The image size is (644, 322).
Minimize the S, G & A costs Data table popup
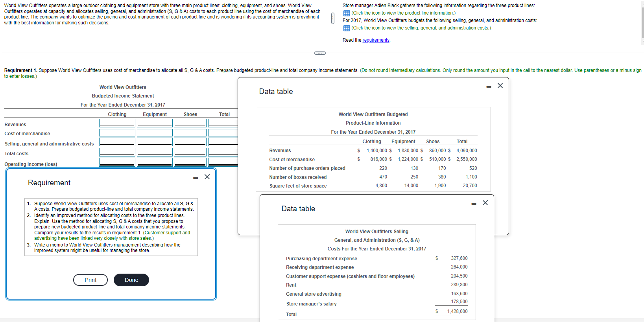pyautogui.click(x=474, y=204)
